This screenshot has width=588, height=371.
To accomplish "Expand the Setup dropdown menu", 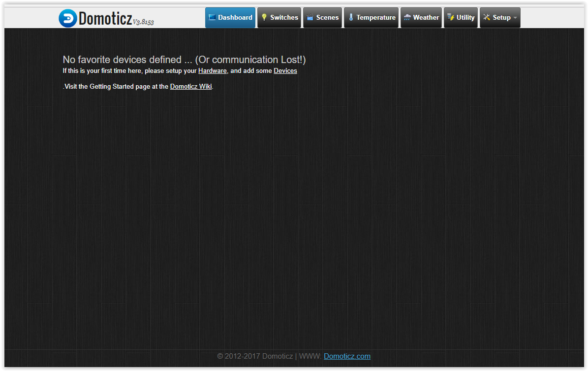I will pyautogui.click(x=500, y=18).
